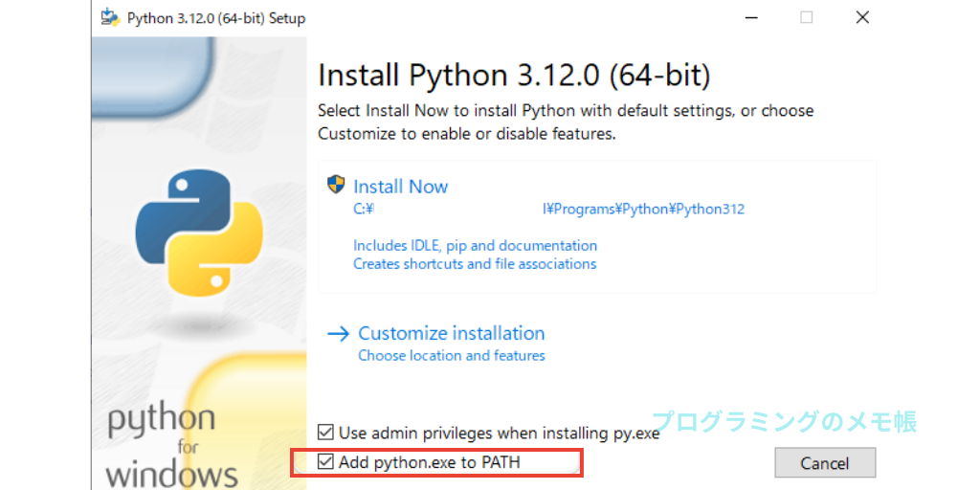This screenshot has height=490, width=980.
Task: Click 'Includes IDLE, pip and documentation' text
Action: point(475,245)
